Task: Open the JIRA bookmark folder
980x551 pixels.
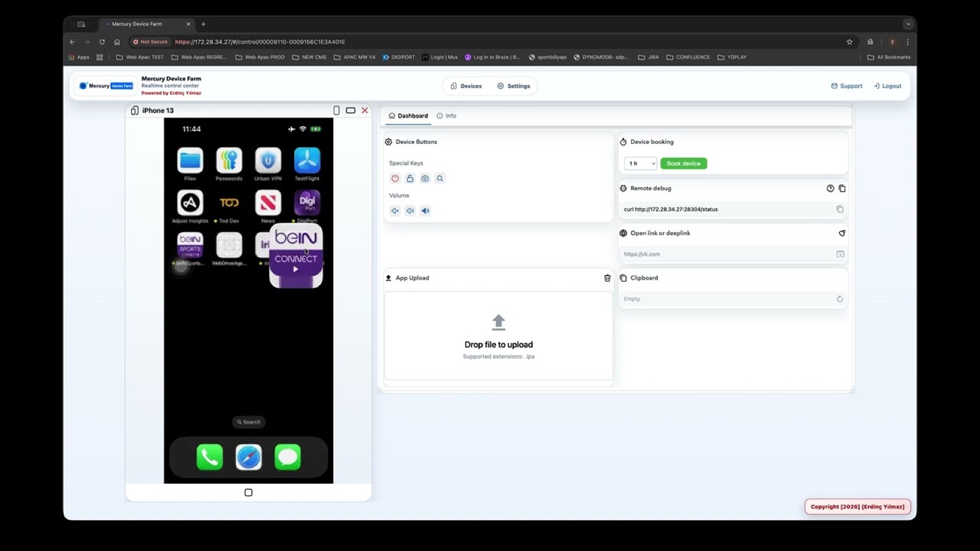Action: [x=649, y=57]
